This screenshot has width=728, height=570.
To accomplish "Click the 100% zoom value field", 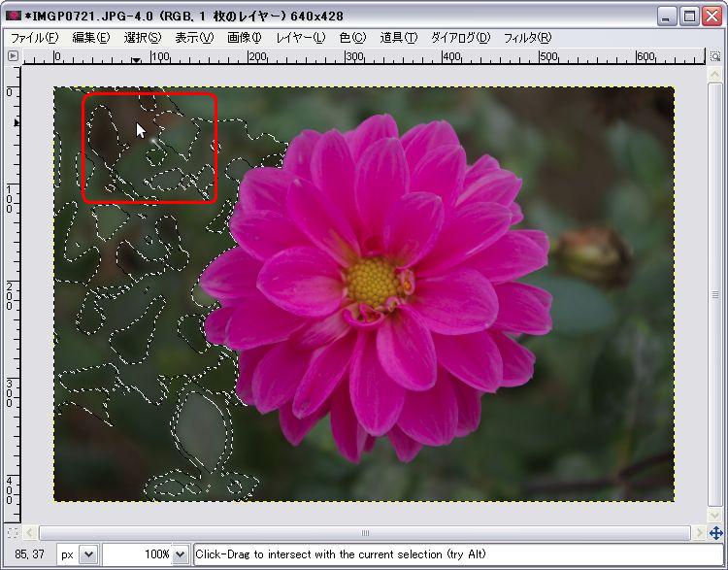I will pos(138,554).
